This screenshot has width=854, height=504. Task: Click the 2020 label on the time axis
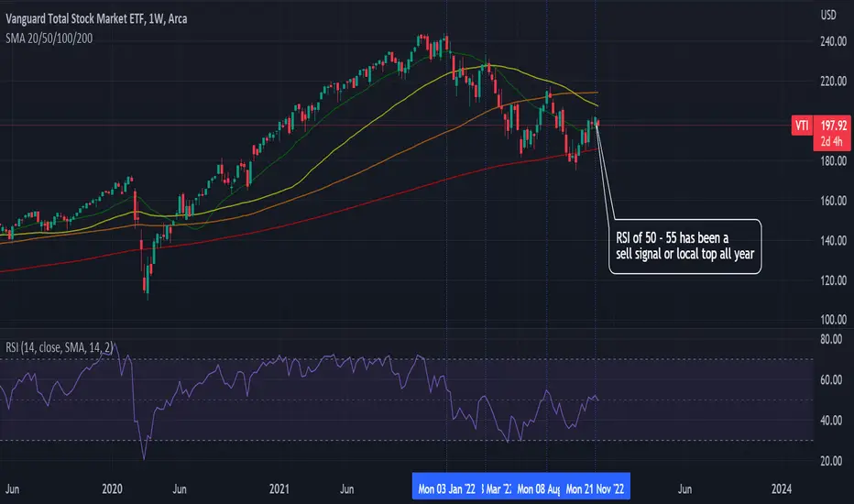(112, 488)
